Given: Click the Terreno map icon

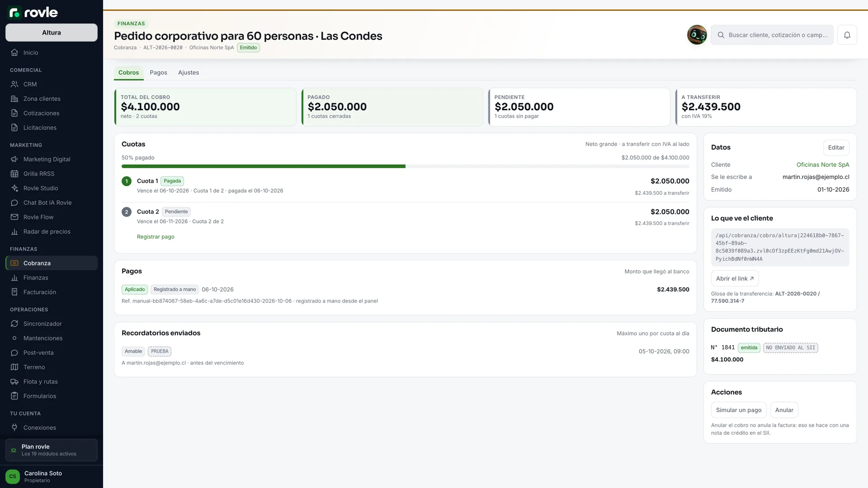Looking at the screenshot, I should (14, 367).
